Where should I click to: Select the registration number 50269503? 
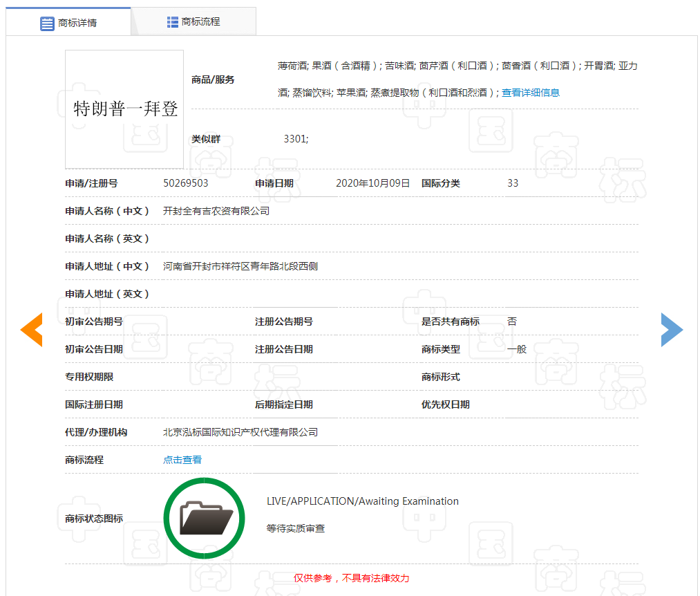pyautogui.click(x=186, y=183)
